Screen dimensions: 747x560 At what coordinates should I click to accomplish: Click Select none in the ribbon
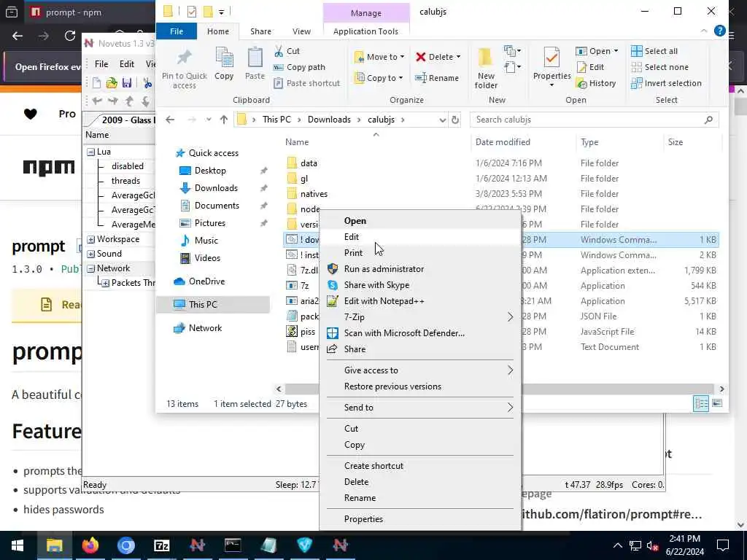click(x=659, y=67)
